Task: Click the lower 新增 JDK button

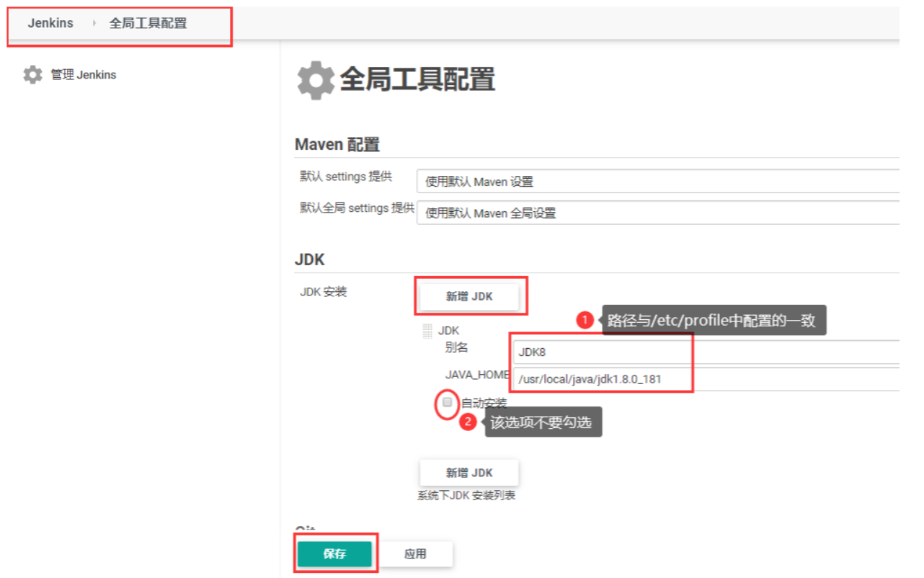Action: (x=469, y=473)
